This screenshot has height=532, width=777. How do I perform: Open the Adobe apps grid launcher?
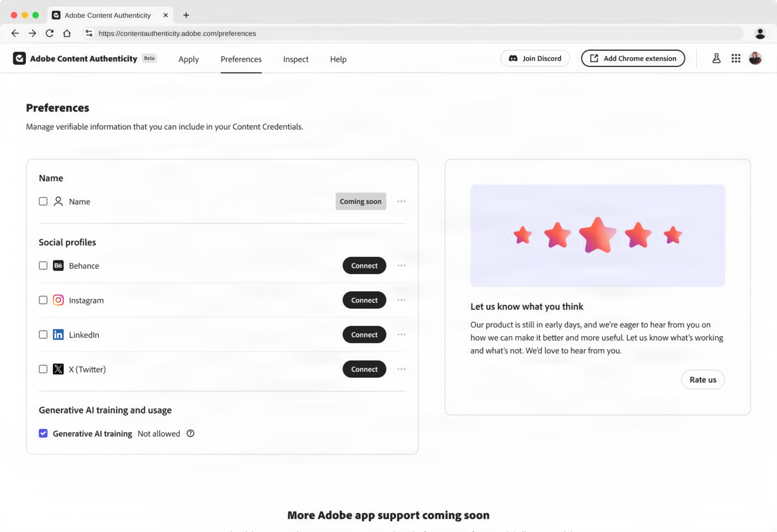pos(736,58)
